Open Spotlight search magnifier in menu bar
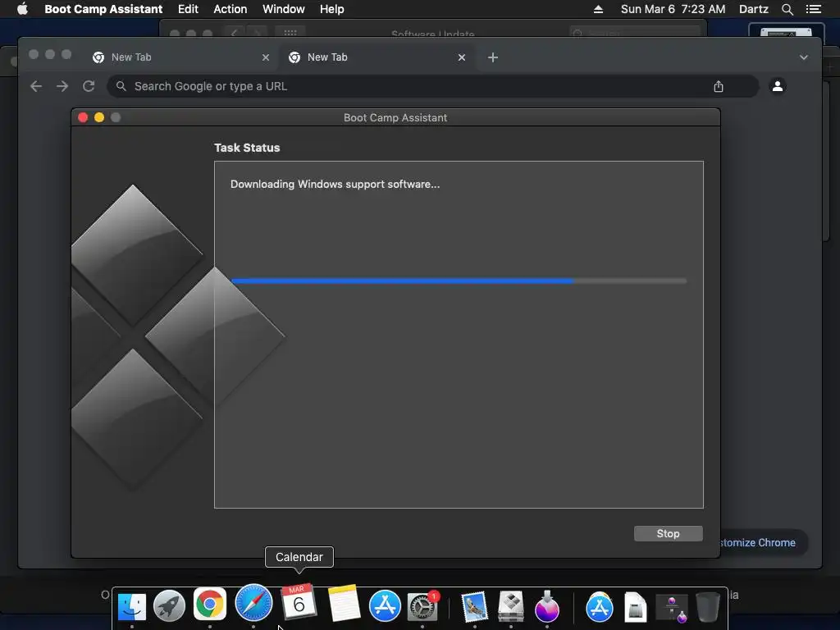 point(787,9)
